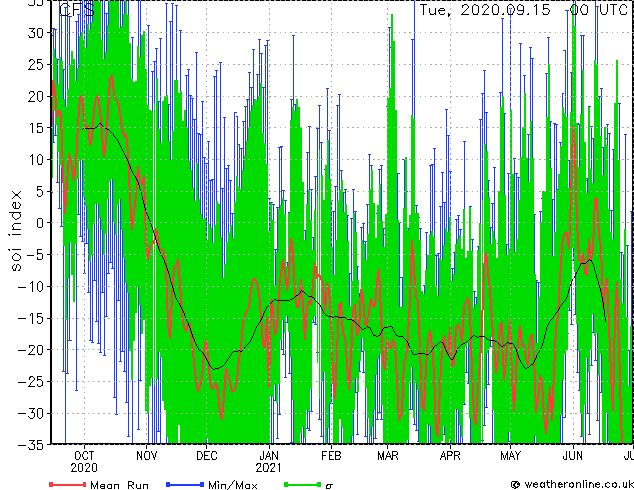Click the blue Min/Max legend line

[185, 484]
